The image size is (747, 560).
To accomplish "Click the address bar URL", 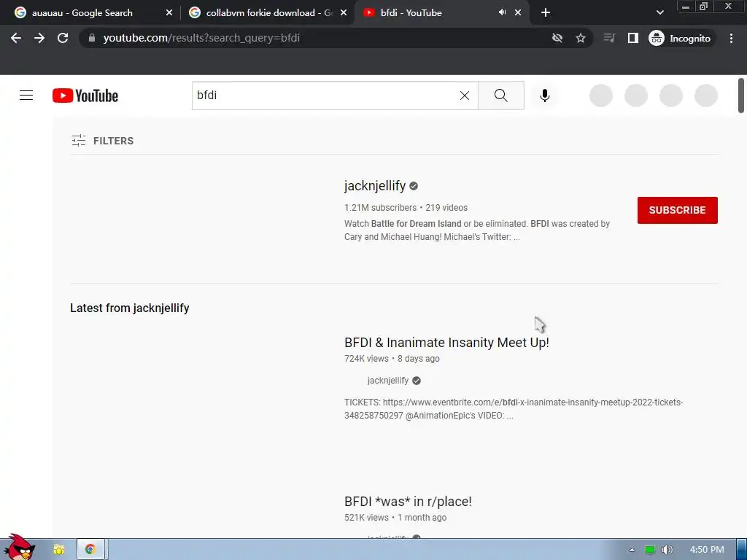I will click(201, 38).
